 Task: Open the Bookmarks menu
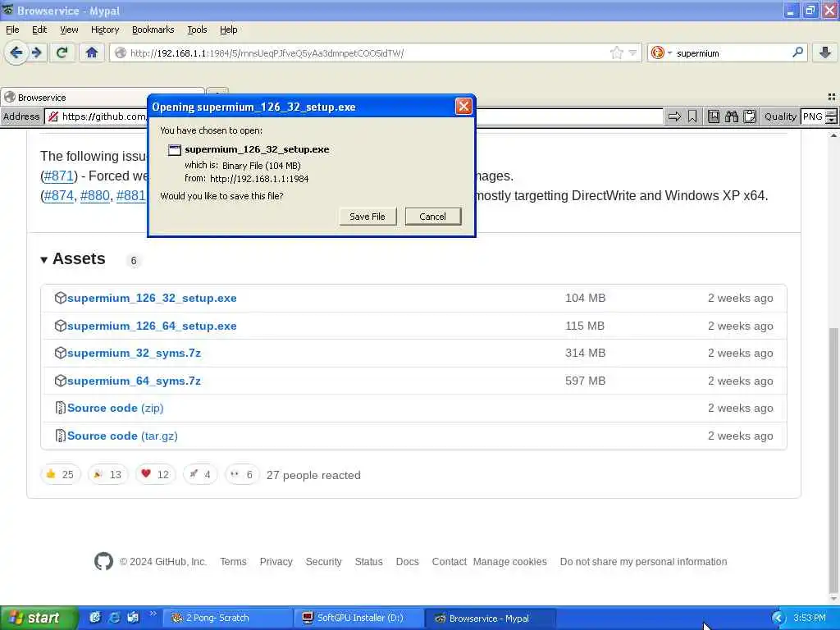(x=153, y=30)
